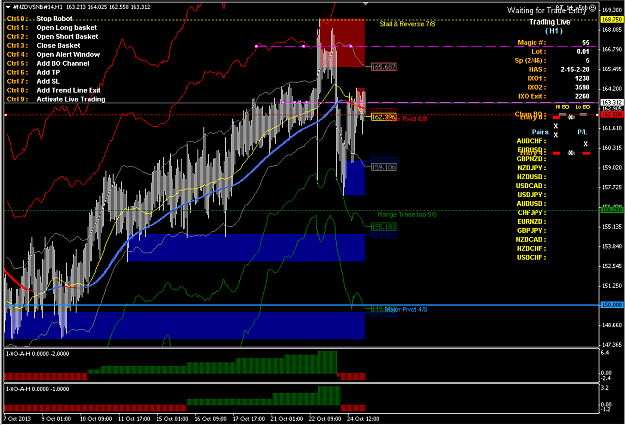Click 'Activate Live Trading' label
The width and height of the screenshot is (625, 425).
71,99
